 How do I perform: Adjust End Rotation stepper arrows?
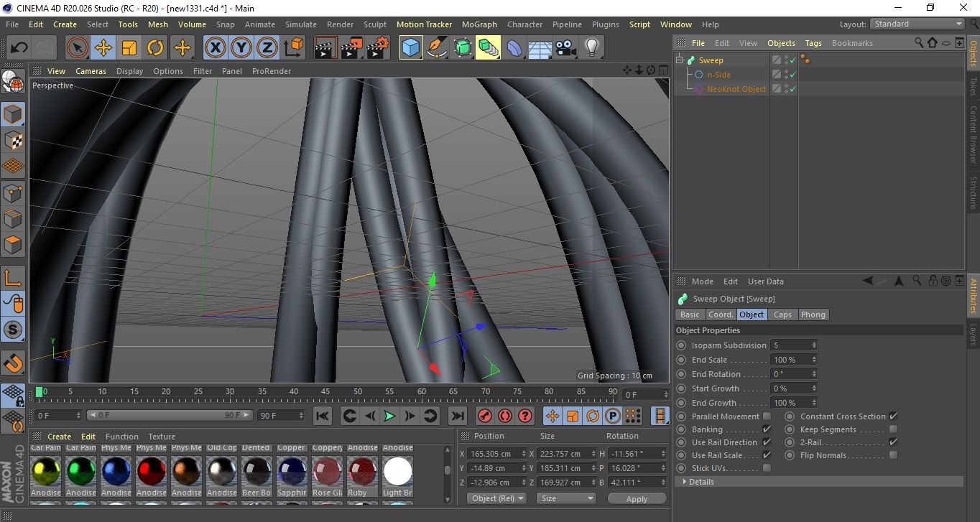pos(814,374)
